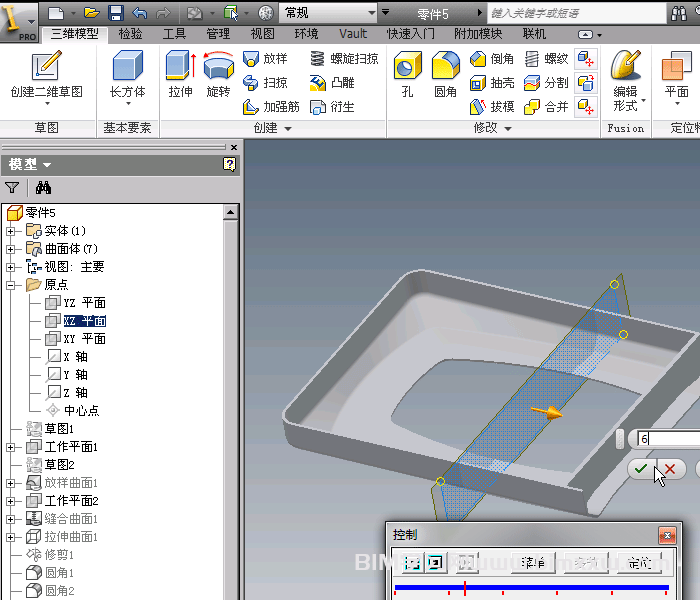Expand the 实体(1) tree node
Viewport: 700px width, 600px height.
coord(11,231)
